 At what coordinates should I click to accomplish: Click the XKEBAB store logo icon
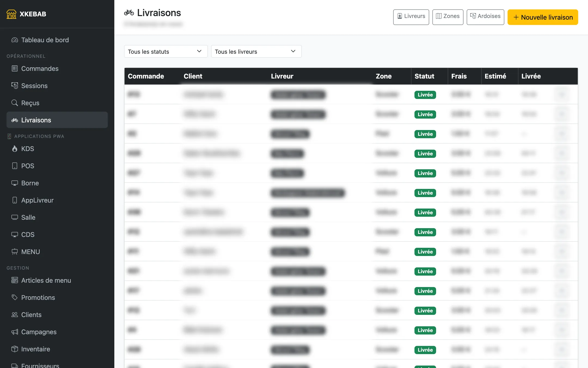point(11,14)
